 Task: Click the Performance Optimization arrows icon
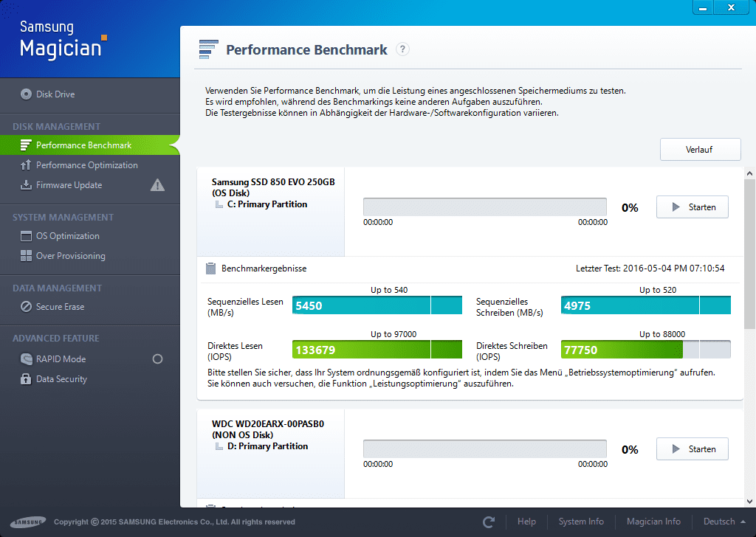click(x=26, y=165)
